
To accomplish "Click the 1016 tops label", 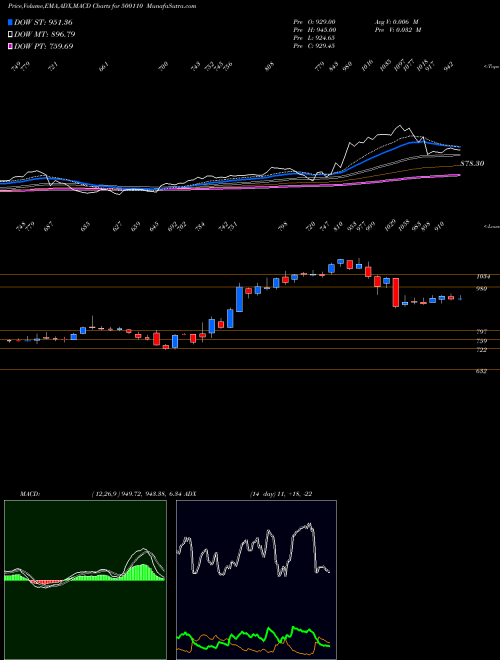I will [367, 67].
